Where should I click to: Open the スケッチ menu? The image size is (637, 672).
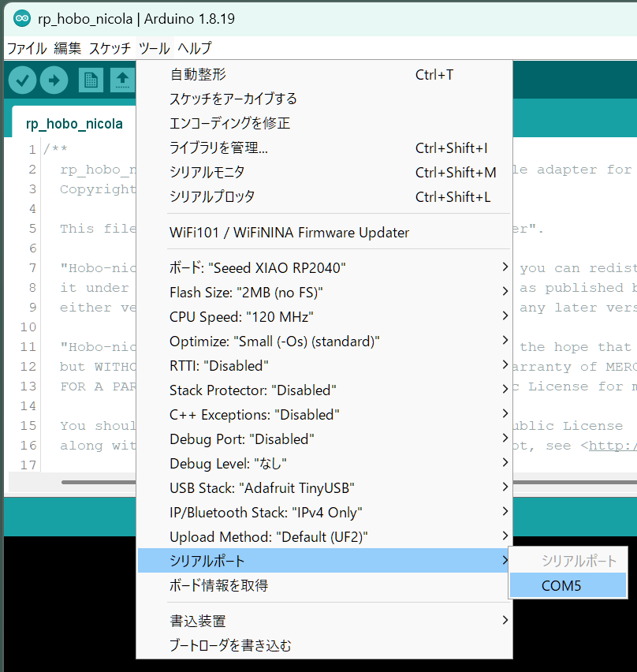tap(110, 48)
